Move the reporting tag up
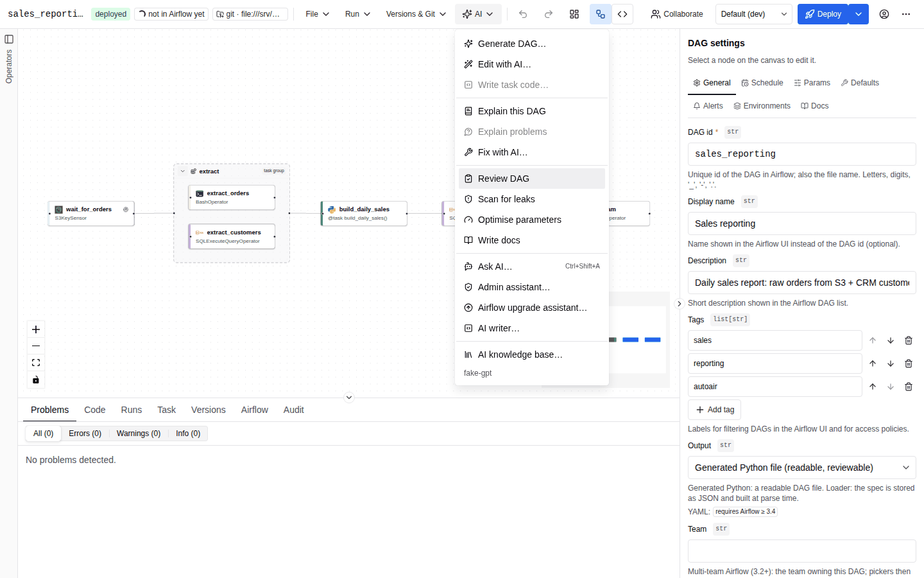This screenshot has width=924, height=578. pyautogui.click(x=873, y=363)
